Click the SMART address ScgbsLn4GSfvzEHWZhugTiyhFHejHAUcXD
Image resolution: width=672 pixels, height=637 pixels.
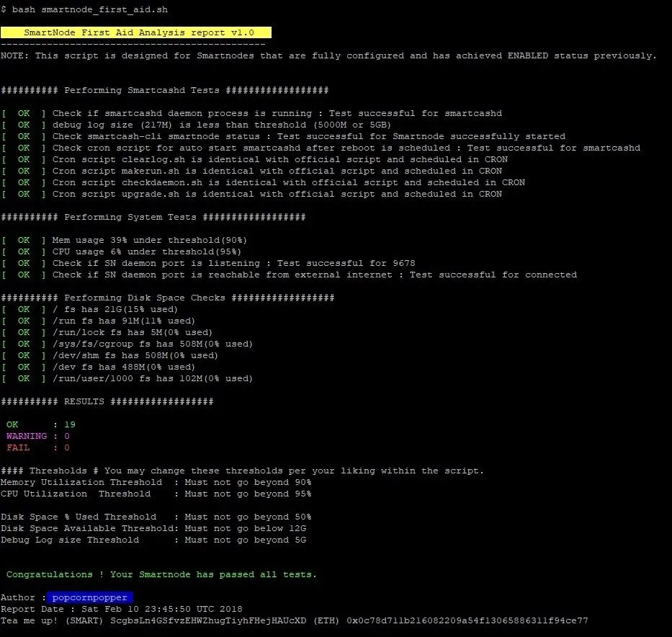[x=208, y=620]
